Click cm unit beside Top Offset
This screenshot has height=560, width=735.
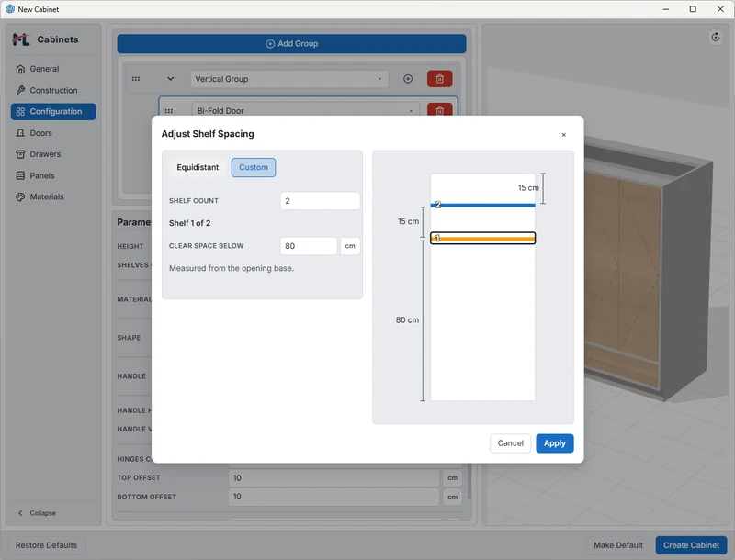(452, 477)
